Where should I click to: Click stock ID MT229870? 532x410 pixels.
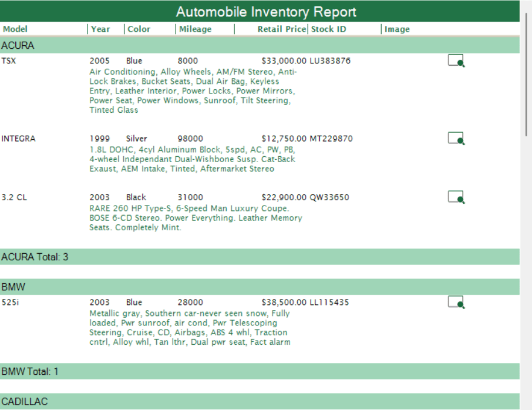[x=331, y=139]
